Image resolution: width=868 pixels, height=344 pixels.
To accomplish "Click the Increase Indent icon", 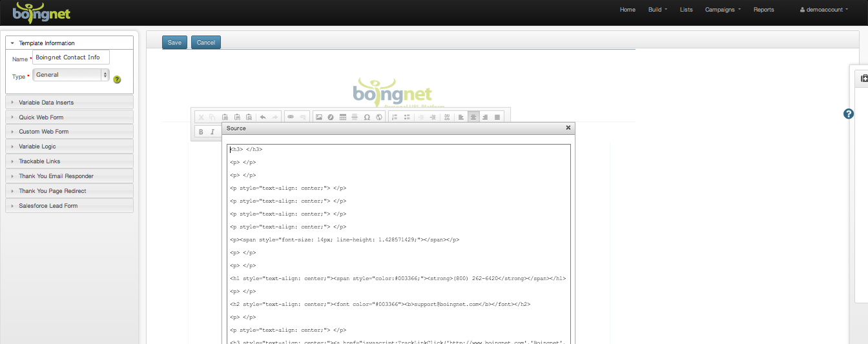I will pyautogui.click(x=433, y=117).
